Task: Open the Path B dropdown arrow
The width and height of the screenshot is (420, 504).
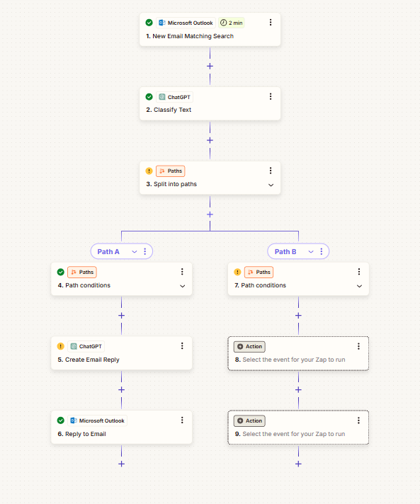Action: point(311,252)
